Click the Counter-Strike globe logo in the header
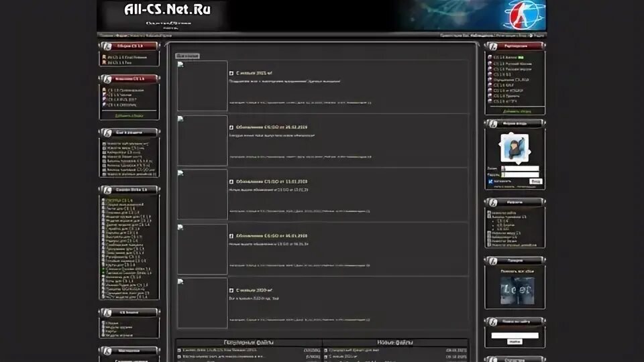This screenshot has height=362, width=644. click(x=524, y=15)
